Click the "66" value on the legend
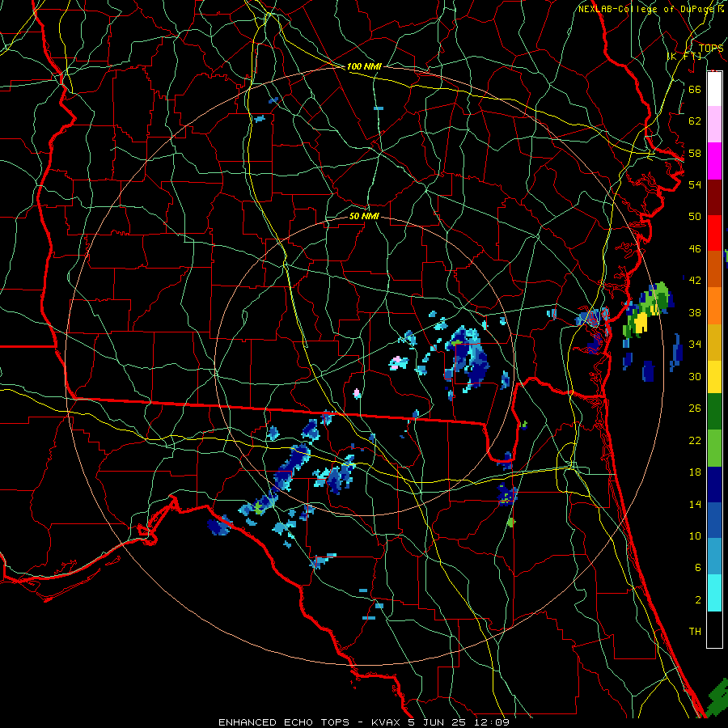728x728 pixels. click(695, 89)
